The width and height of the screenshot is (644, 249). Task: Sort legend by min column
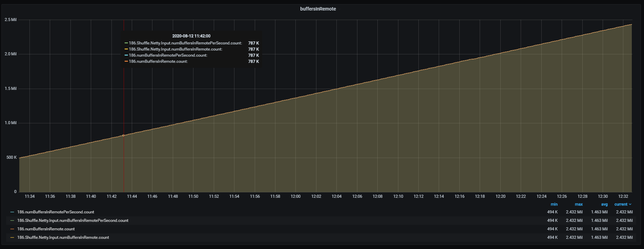(554, 204)
